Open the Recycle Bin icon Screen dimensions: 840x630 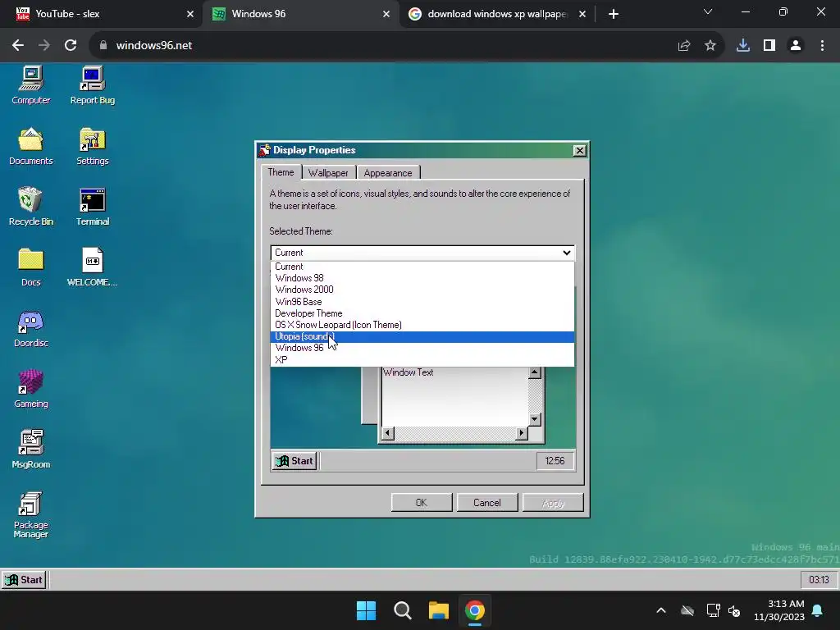click(x=30, y=206)
